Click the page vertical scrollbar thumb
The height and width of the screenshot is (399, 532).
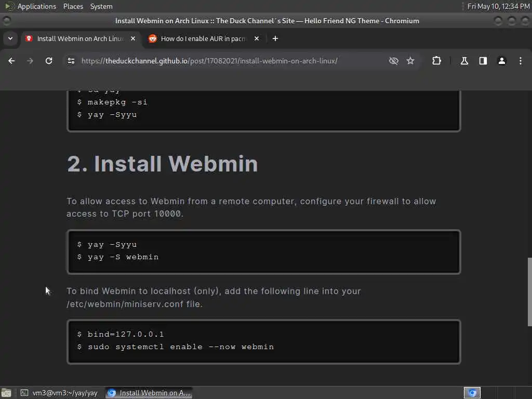tap(529, 292)
